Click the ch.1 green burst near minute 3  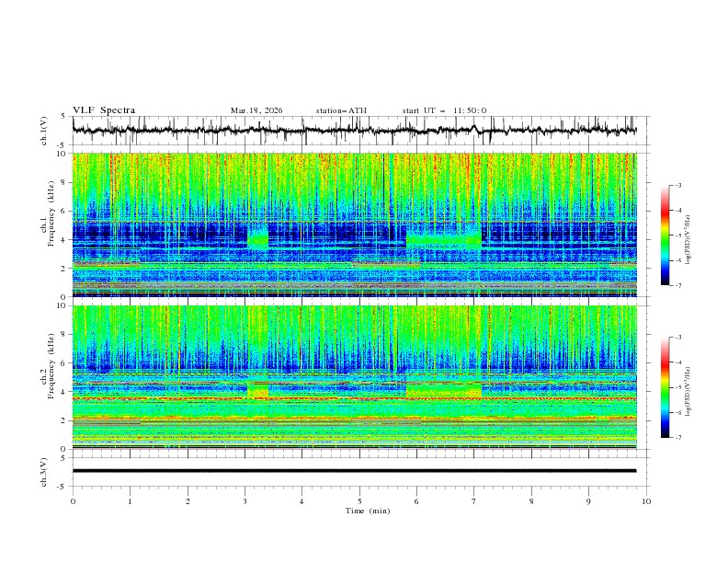257,237
